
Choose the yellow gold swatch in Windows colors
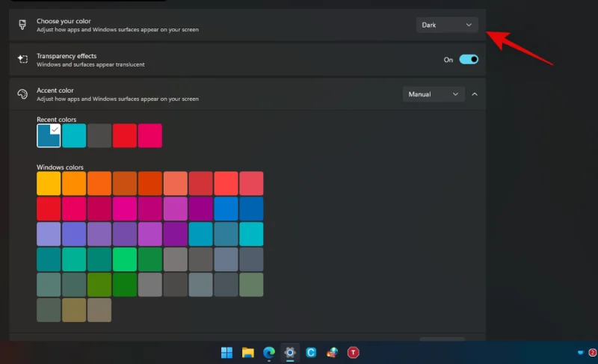(49, 183)
